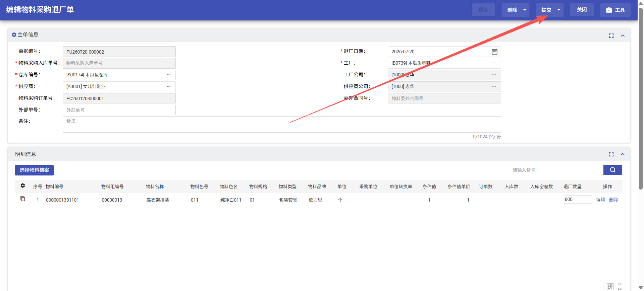
Task: Click the 单据编号 field PU260720-000002
Action: tap(119, 52)
